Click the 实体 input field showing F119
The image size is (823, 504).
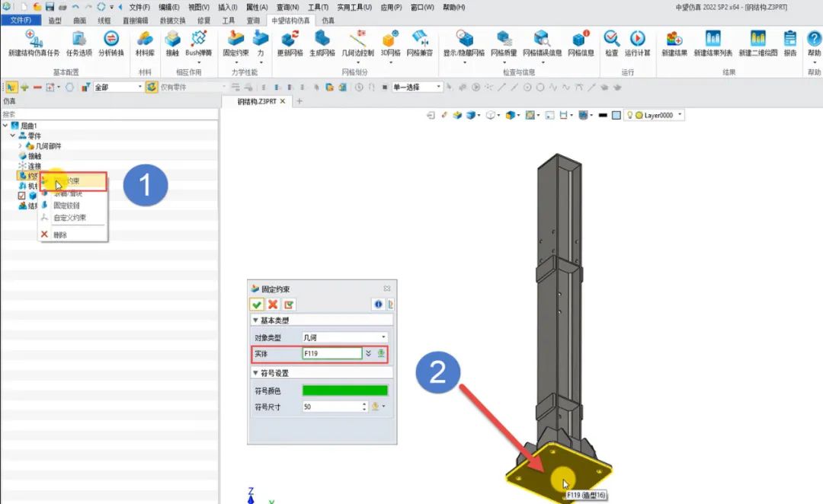tap(331, 353)
